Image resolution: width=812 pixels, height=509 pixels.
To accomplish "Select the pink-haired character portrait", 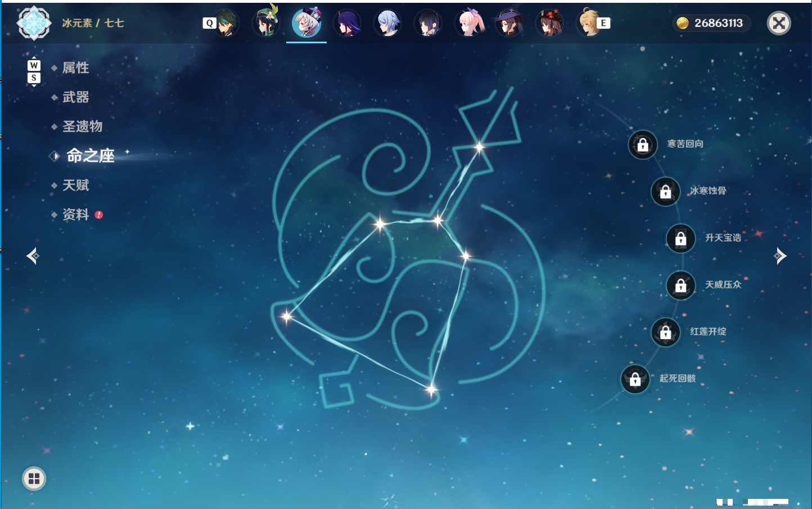I will (x=470, y=23).
